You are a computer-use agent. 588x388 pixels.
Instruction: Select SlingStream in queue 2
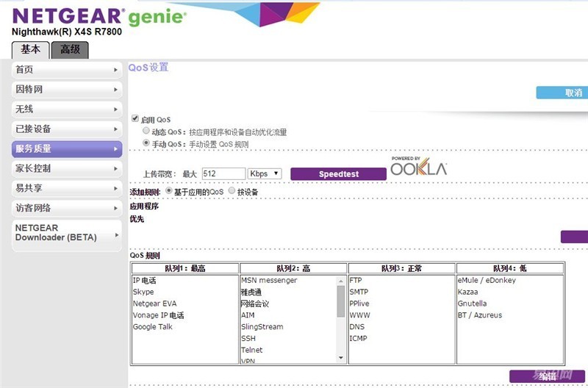pos(262,326)
